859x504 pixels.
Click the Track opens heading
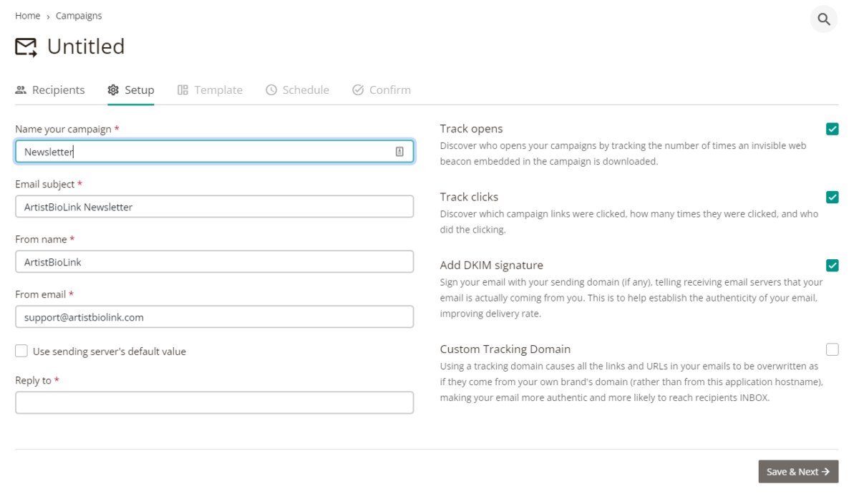tap(471, 129)
